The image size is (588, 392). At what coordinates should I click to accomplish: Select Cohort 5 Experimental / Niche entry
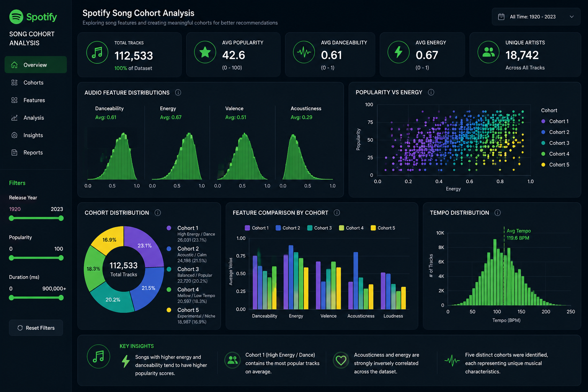point(191,316)
